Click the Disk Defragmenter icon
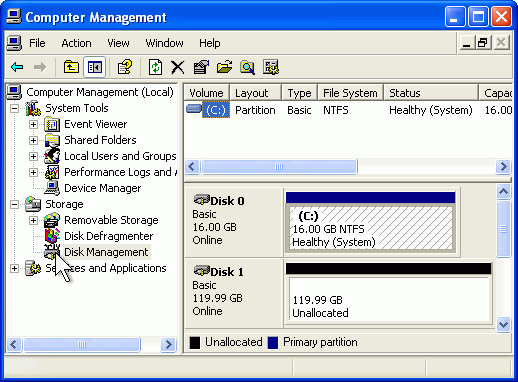 pyautogui.click(x=52, y=236)
